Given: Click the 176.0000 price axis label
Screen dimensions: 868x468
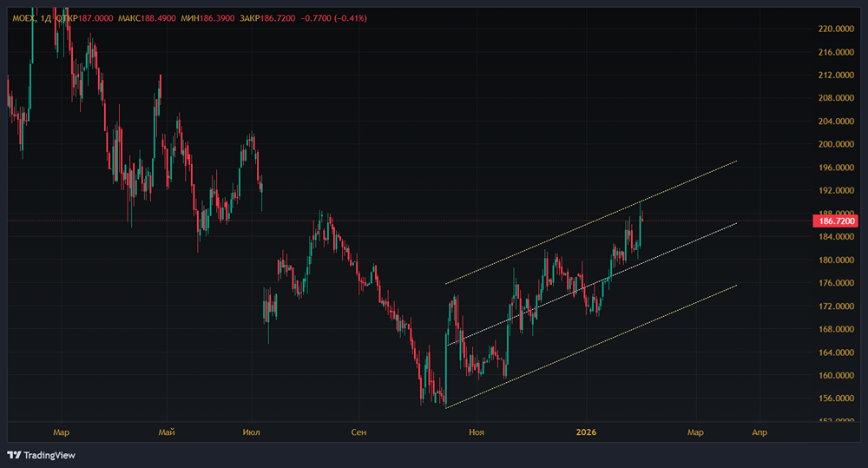Looking at the screenshot, I should (x=836, y=283).
